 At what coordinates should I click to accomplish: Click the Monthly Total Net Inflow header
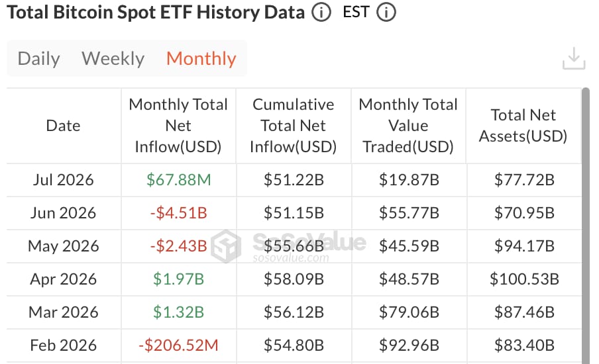(x=178, y=126)
